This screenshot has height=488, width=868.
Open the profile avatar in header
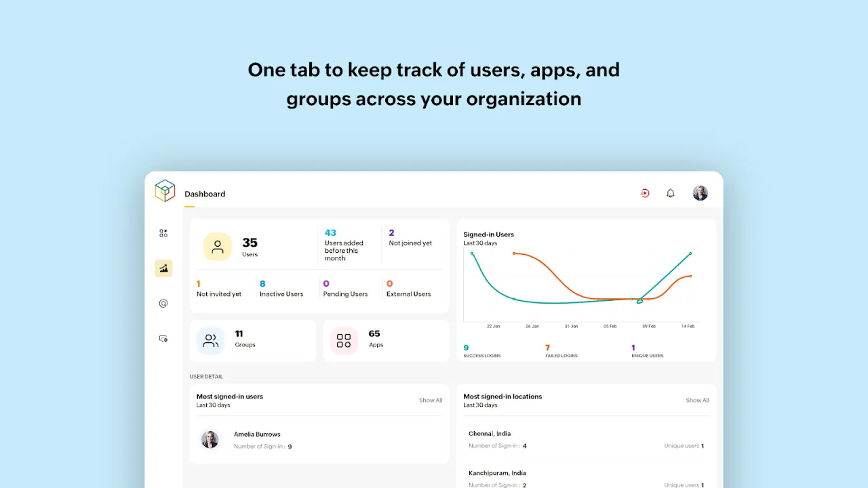point(701,193)
